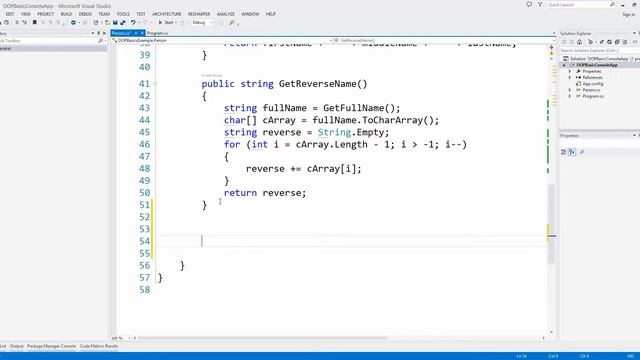Viewport: 640px width, 360px height.
Task: Click the Solution Explorer Home icon
Action: (579, 42)
